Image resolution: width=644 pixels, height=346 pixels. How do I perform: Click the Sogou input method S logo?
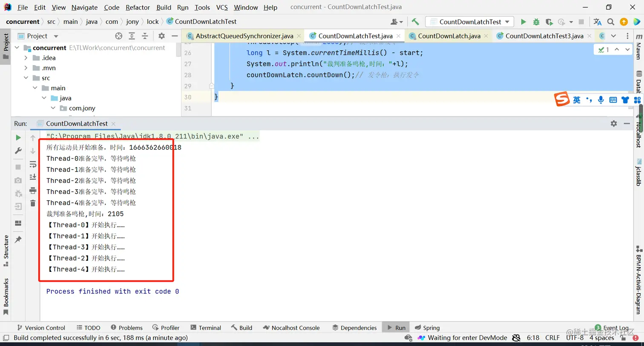pyautogui.click(x=562, y=99)
